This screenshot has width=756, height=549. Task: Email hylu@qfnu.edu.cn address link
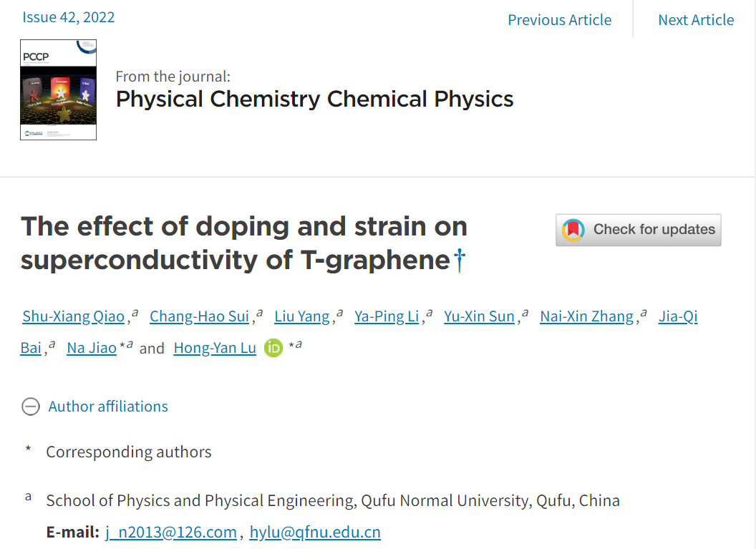coord(315,532)
